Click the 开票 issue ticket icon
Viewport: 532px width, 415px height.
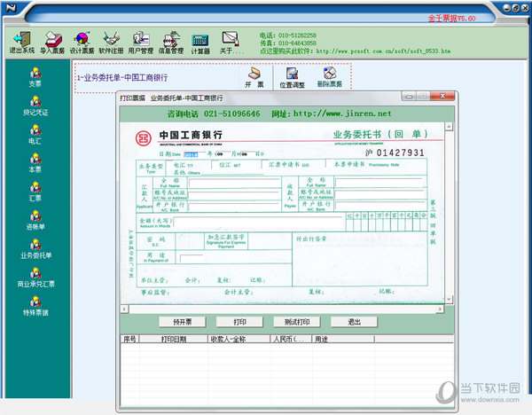tap(254, 78)
